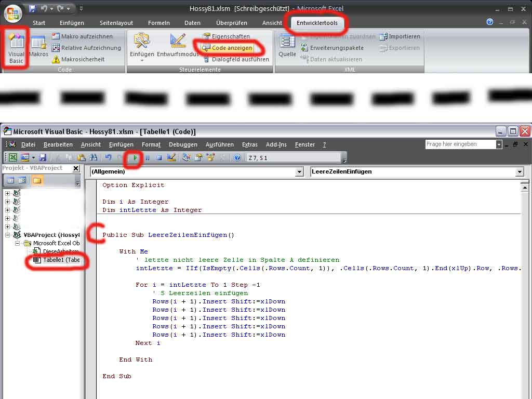Open the LeereZeilenEinfügen procedure dropdown

point(520,172)
